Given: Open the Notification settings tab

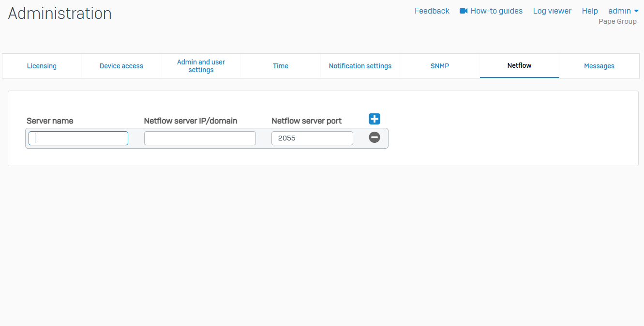Looking at the screenshot, I should point(360,66).
